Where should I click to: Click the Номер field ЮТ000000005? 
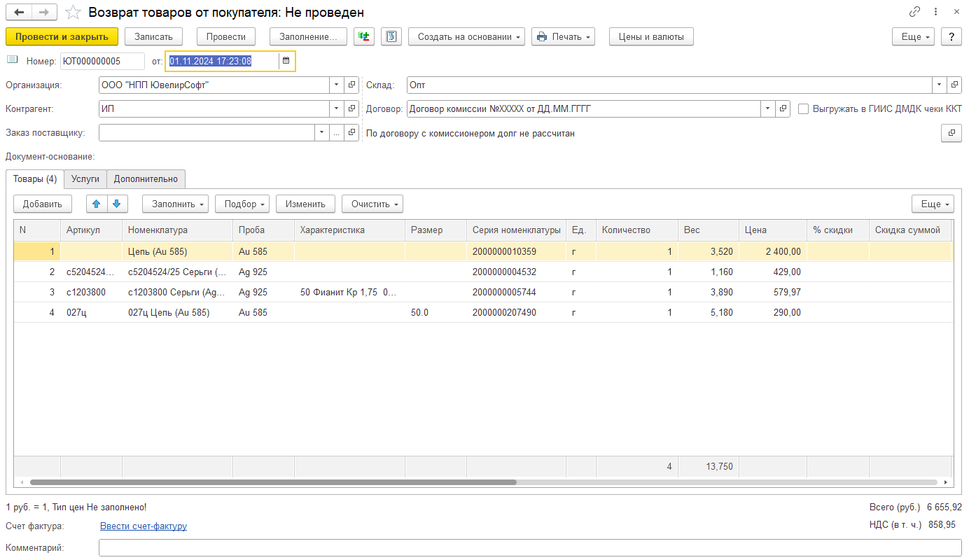(102, 61)
